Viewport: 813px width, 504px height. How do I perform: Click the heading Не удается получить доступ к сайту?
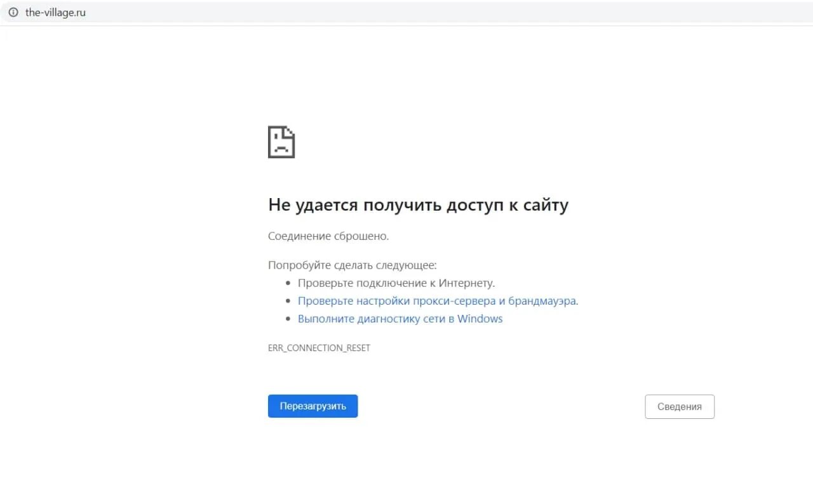point(418,205)
